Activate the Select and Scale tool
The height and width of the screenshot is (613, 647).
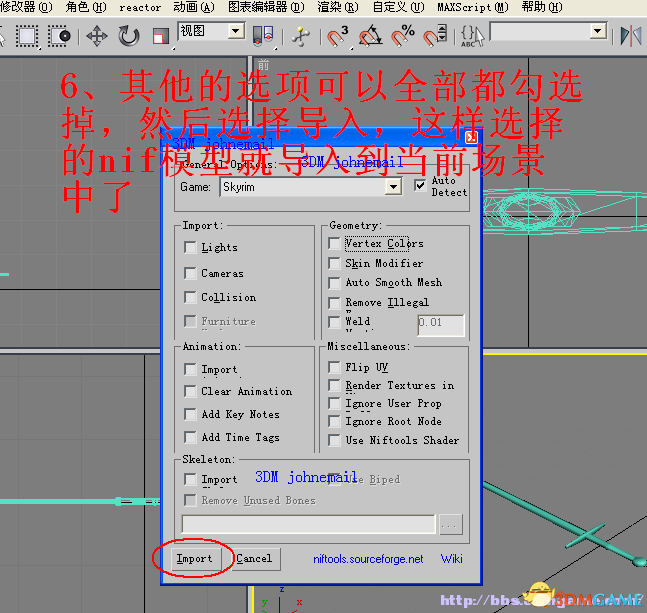(161, 36)
